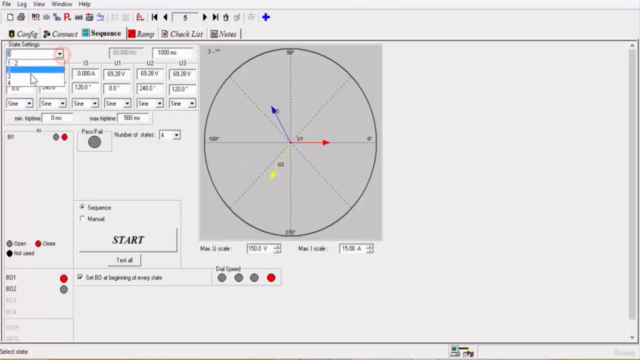
Task: Click the black dotted toolbar icon after the red P
Action: click(x=78, y=17)
